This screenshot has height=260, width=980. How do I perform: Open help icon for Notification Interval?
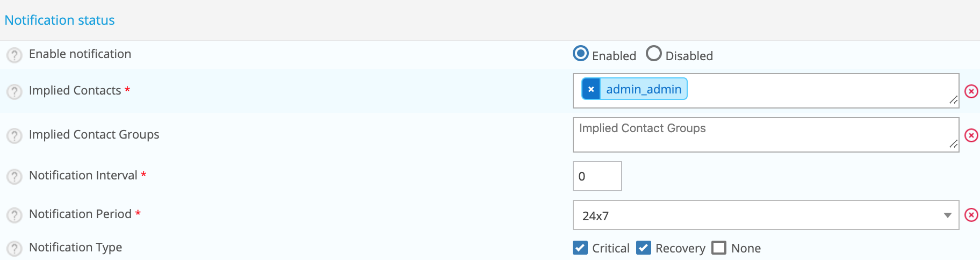point(15,177)
